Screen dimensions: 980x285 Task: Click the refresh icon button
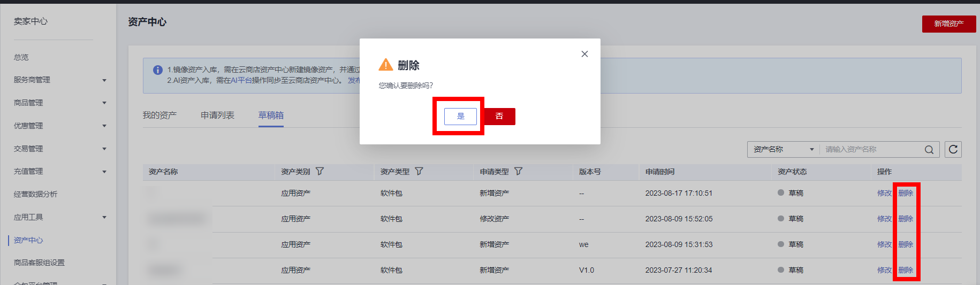click(x=953, y=150)
